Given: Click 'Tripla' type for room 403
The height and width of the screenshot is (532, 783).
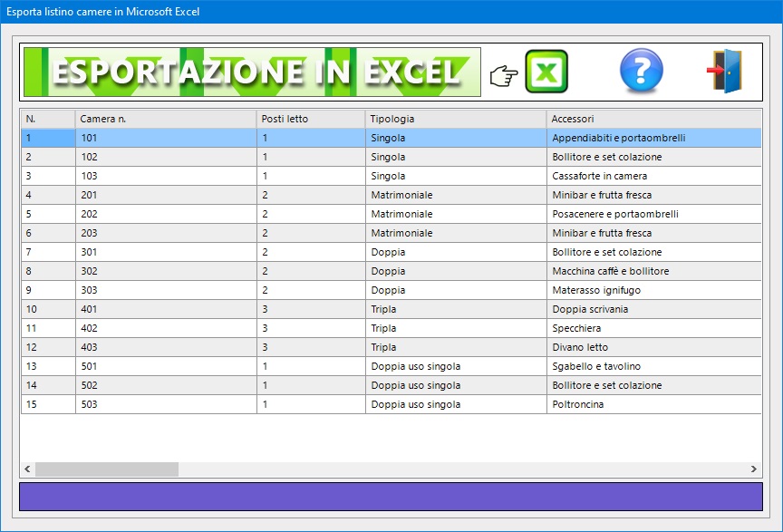Looking at the screenshot, I should [x=456, y=347].
